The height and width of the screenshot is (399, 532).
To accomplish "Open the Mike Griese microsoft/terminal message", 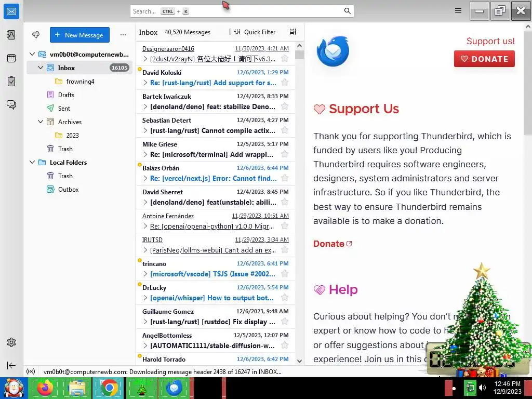I will click(x=216, y=149).
